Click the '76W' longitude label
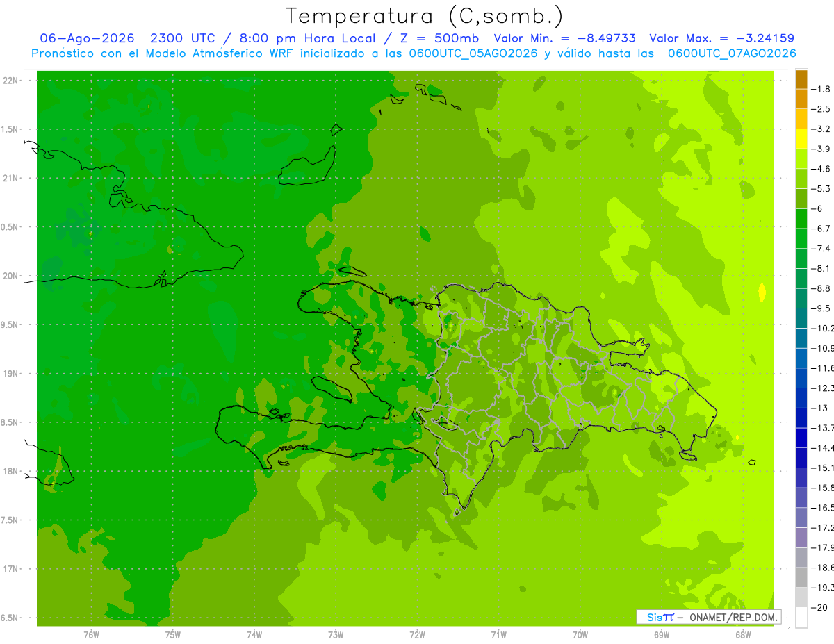Viewport: 834px width, 644px height. pos(91,635)
